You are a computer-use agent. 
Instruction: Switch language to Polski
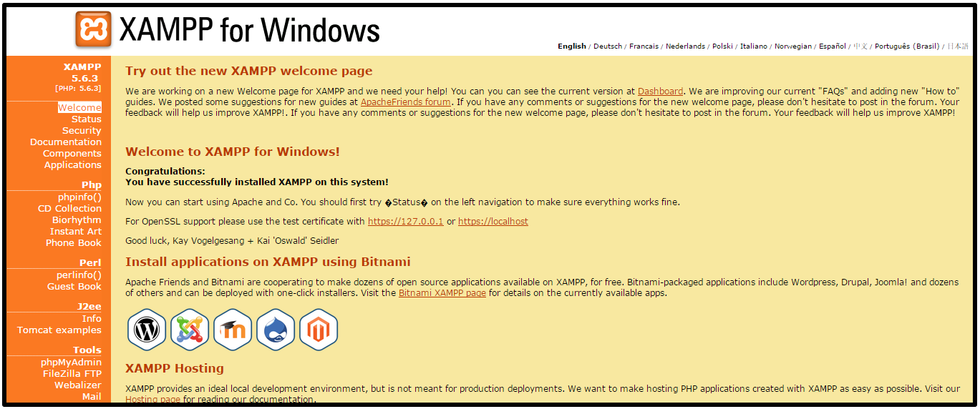[x=722, y=46]
